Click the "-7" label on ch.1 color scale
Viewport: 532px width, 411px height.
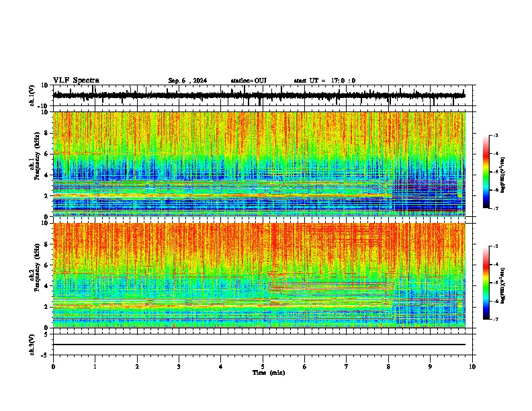click(x=495, y=208)
